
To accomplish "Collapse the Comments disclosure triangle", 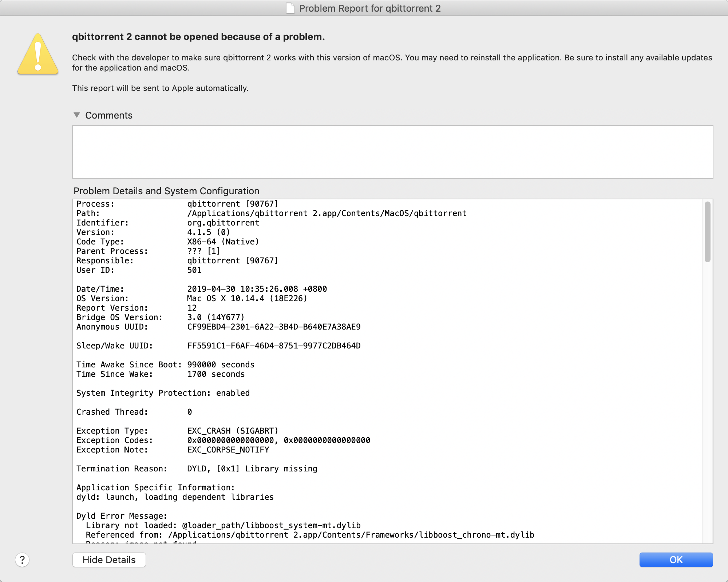I will pos(77,115).
